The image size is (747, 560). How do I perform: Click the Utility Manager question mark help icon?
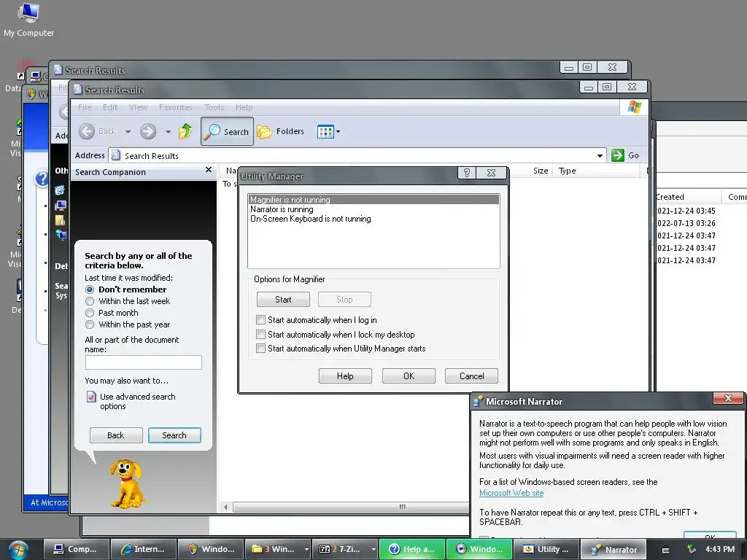coord(466,173)
